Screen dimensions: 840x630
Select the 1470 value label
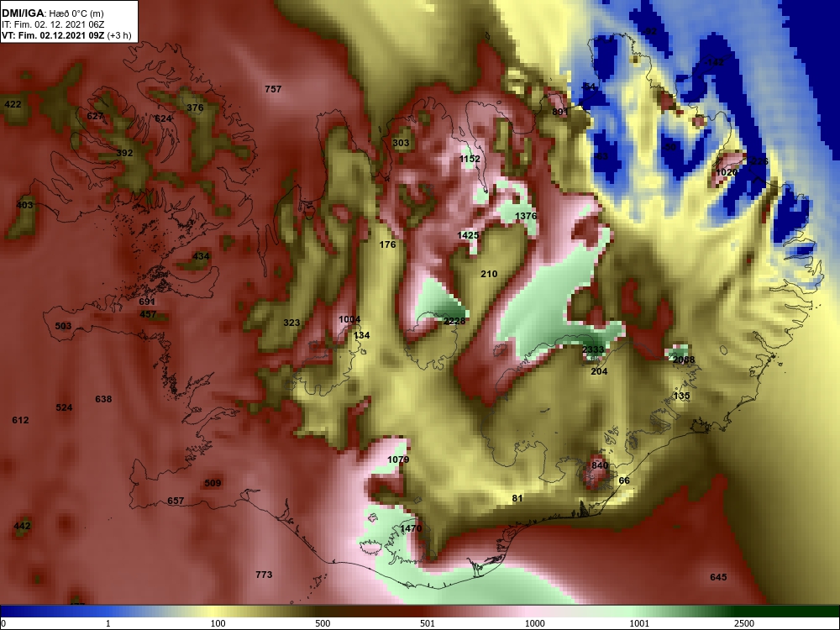click(411, 528)
